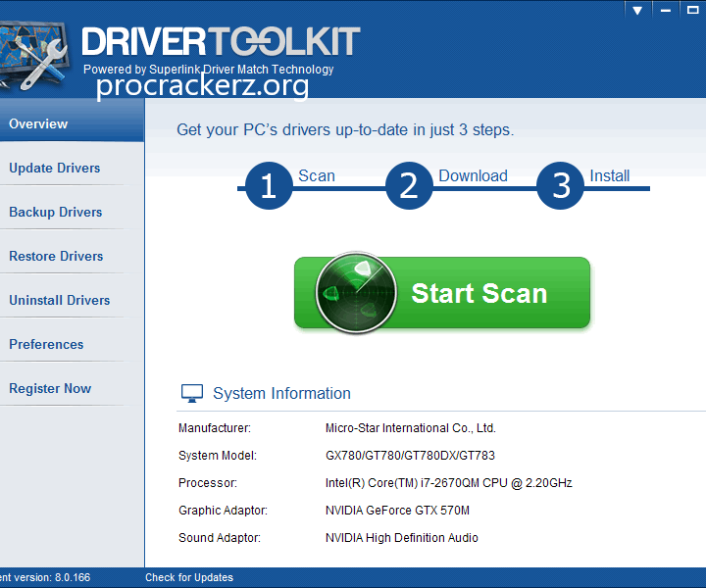Open the title bar dropdown arrow menu

coord(637,10)
